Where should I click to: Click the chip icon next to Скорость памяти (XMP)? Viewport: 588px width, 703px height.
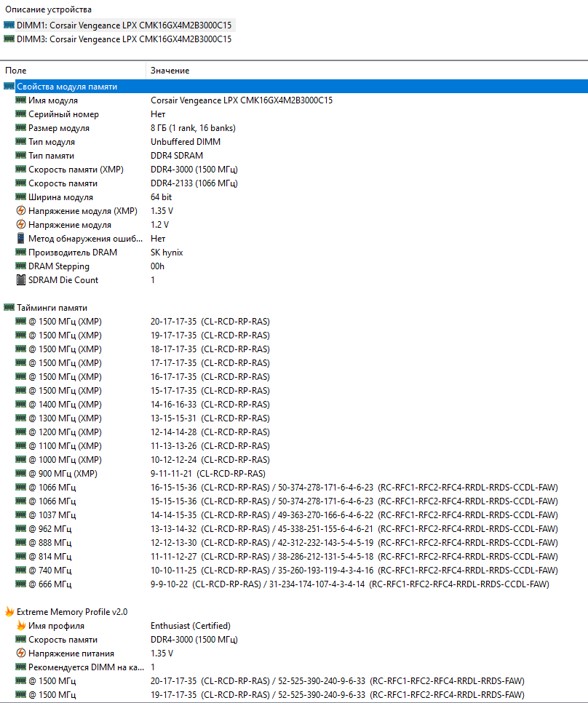coord(20,169)
